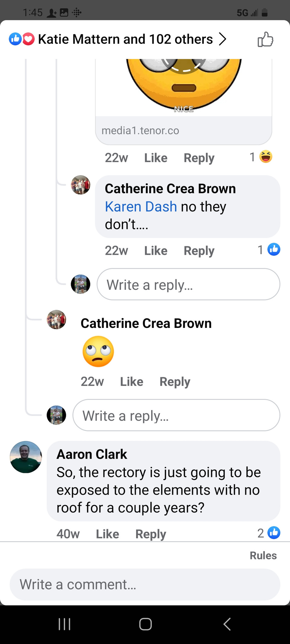Focus the 'Write a comment…' field

point(145,584)
